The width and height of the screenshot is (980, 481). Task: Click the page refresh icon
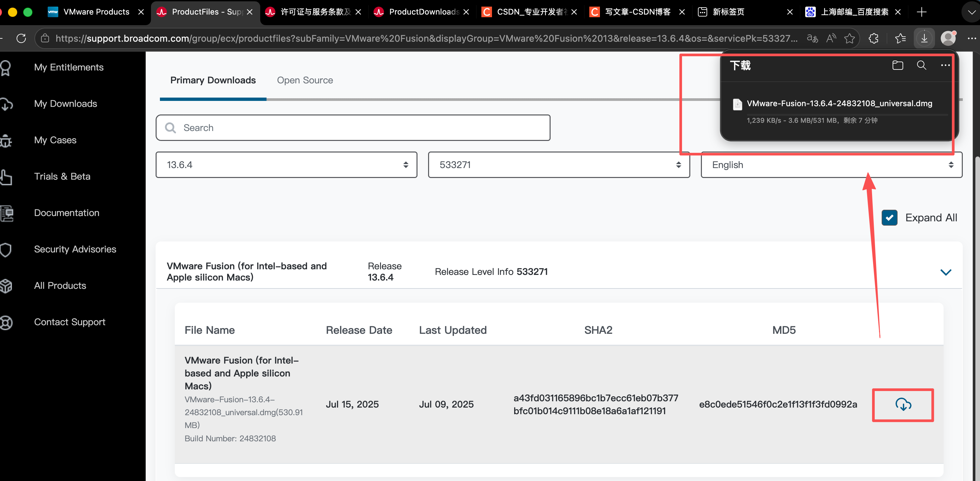pyautogui.click(x=21, y=38)
